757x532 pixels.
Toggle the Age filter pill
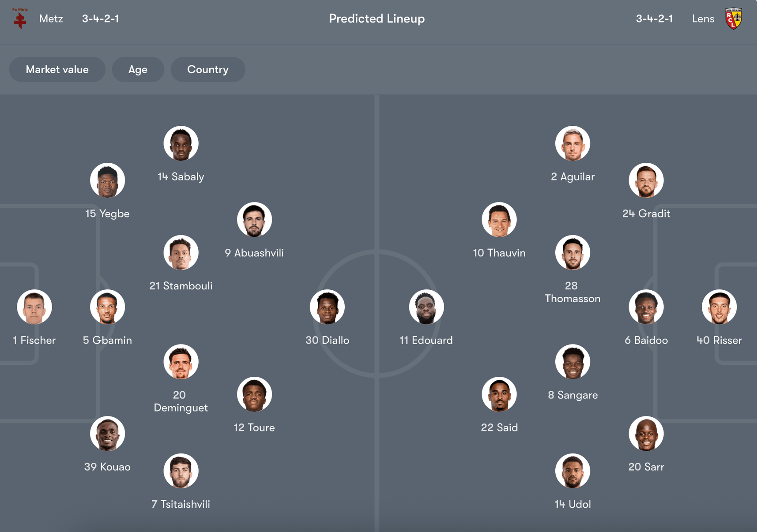(x=138, y=69)
